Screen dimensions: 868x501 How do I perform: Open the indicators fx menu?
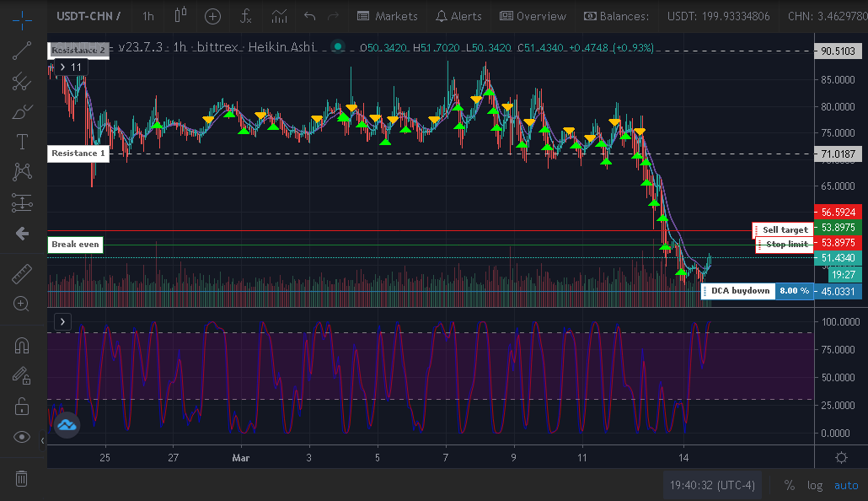(246, 16)
